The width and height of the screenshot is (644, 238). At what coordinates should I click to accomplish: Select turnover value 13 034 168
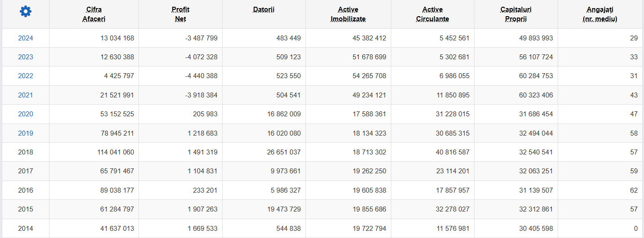click(x=117, y=38)
